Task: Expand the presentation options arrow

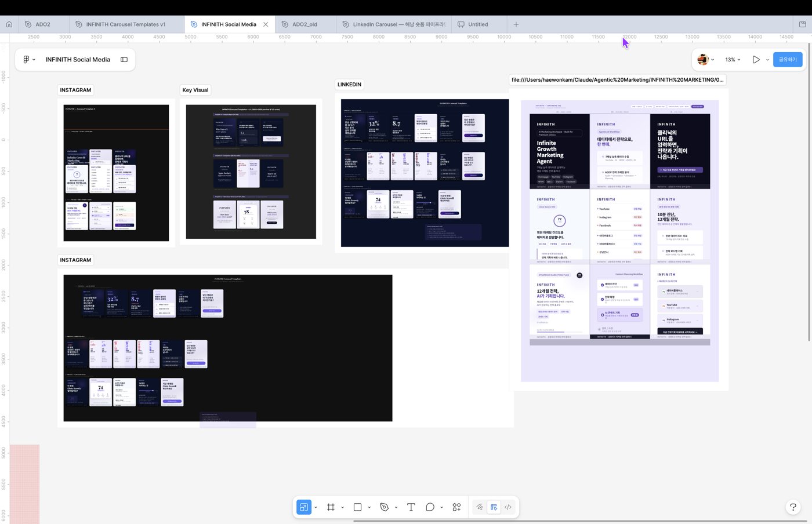Action: 767,60
